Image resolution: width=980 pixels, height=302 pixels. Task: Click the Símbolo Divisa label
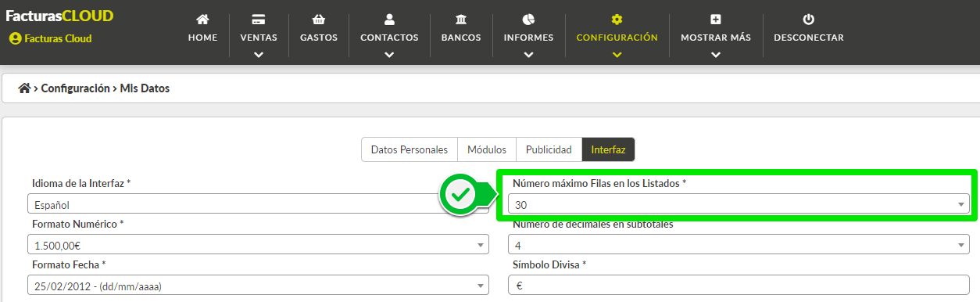click(549, 264)
